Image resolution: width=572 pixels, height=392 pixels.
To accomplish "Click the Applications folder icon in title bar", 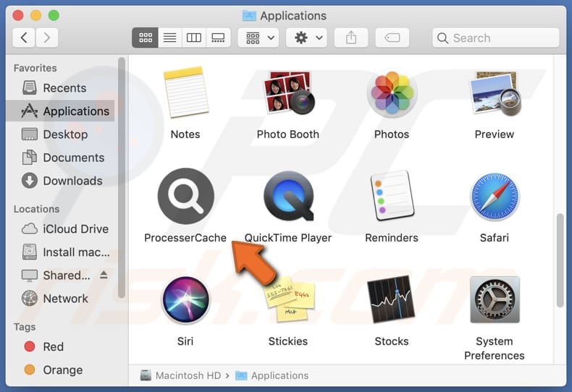I will pos(250,16).
